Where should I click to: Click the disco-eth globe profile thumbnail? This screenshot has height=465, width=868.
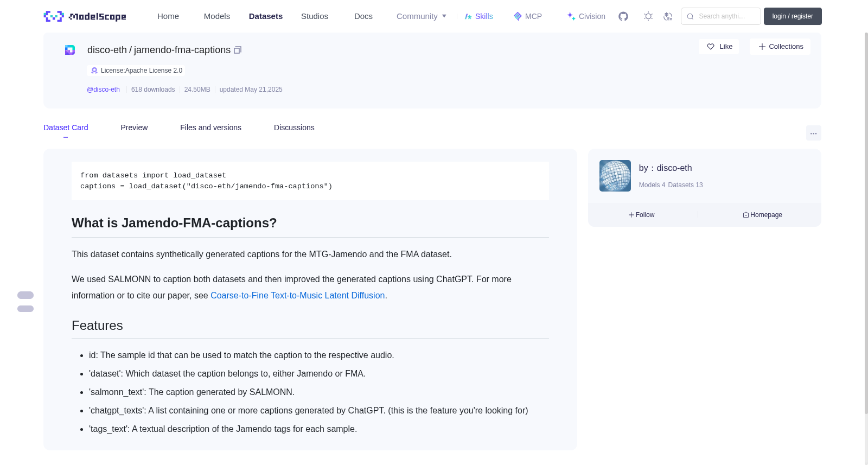tap(615, 176)
